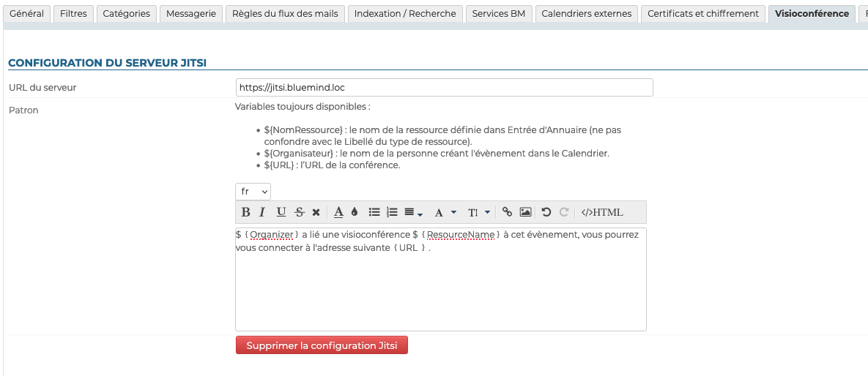Pick a text color with the A icon
868x376 pixels.
338,212
